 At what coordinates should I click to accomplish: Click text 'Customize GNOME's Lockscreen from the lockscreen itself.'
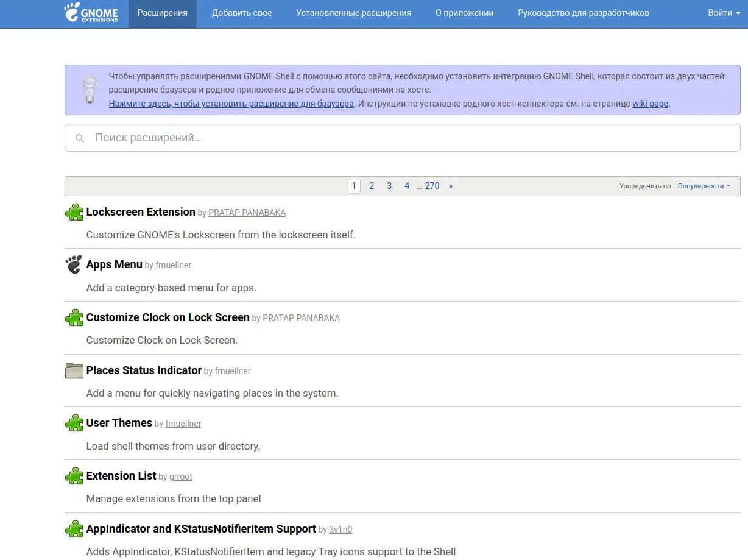[221, 235]
